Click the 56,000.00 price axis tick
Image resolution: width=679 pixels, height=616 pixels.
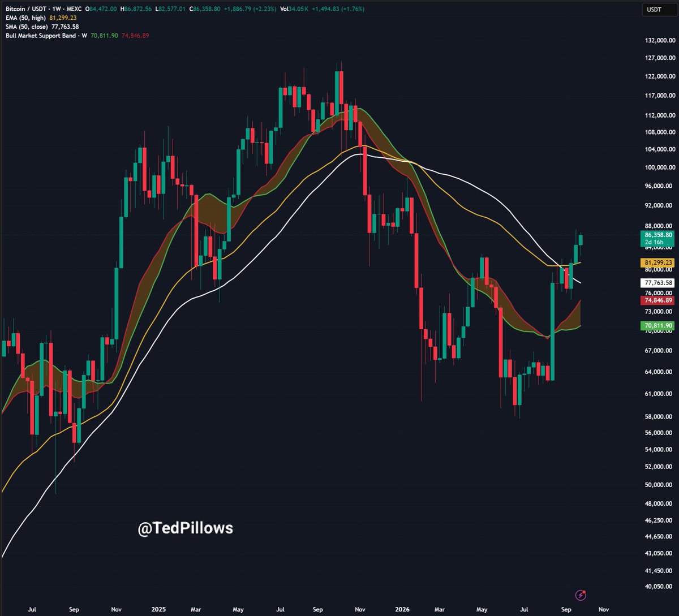coord(659,433)
